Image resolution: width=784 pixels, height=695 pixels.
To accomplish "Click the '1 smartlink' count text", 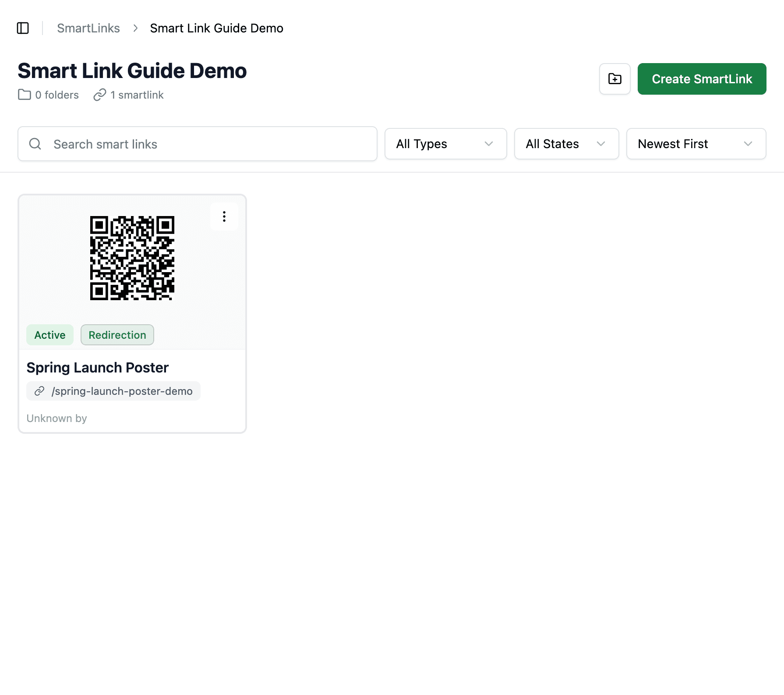I will pyautogui.click(x=137, y=95).
